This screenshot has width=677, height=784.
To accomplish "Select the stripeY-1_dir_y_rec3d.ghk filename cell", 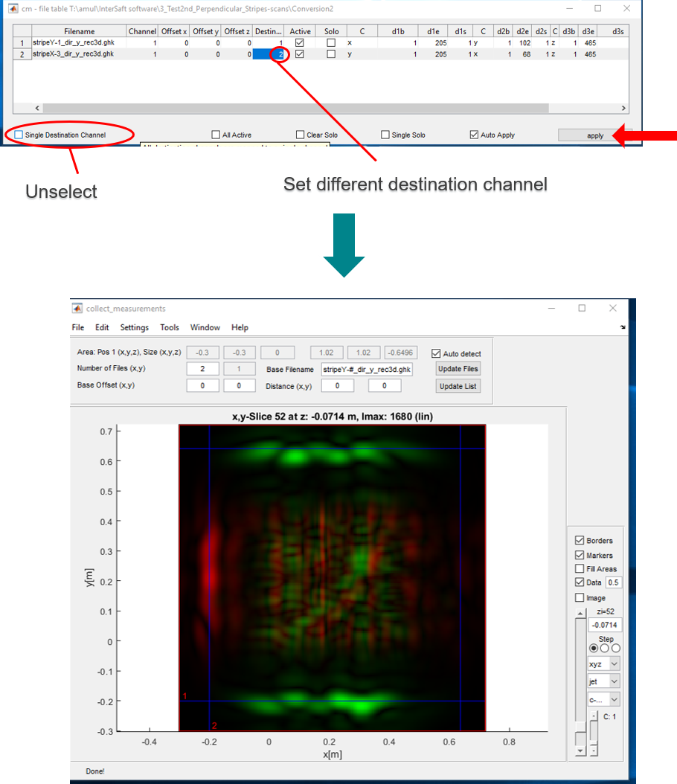I will tap(79, 43).
